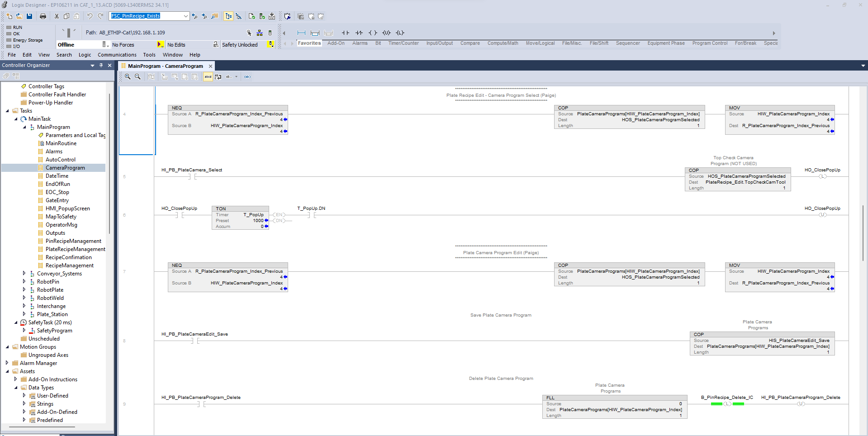Open the FSC_PinRecipe_Exists search dropdown
Screen dimensions: 868x436
pos(185,16)
